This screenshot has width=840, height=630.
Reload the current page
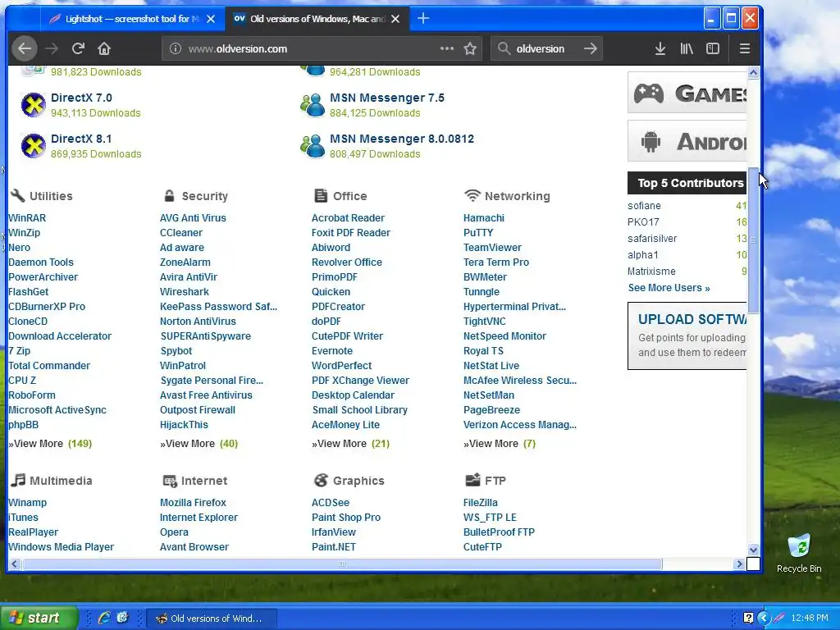[x=78, y=48]
